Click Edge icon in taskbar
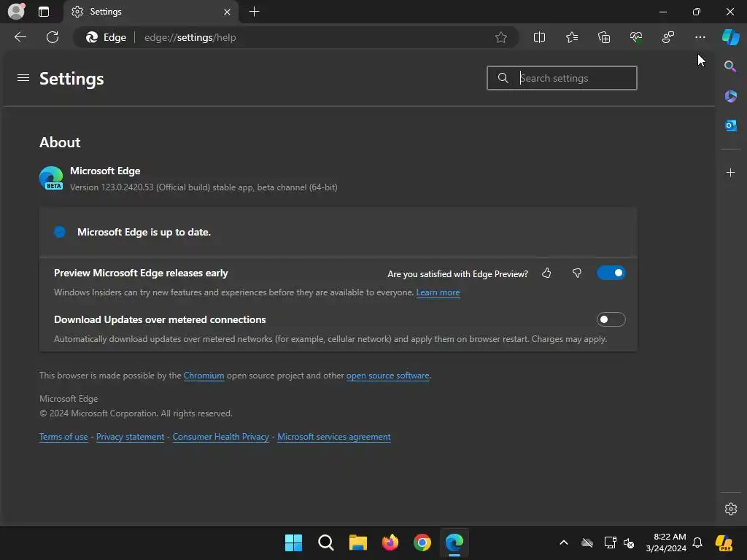 (x=454, y=542)
